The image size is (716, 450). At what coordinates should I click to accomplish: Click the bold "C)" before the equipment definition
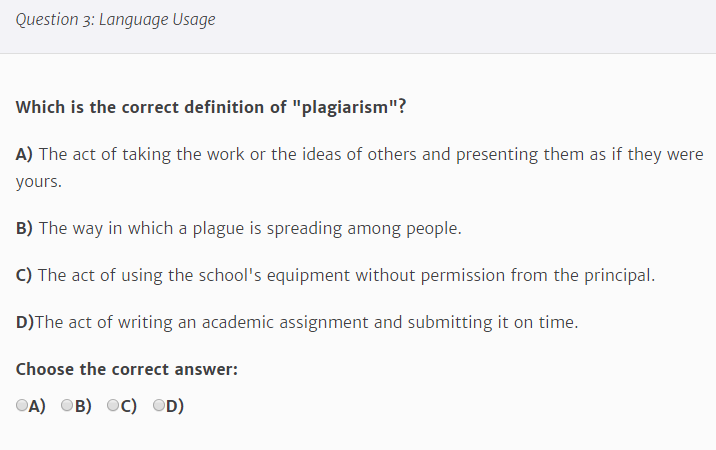click(25, 275)
